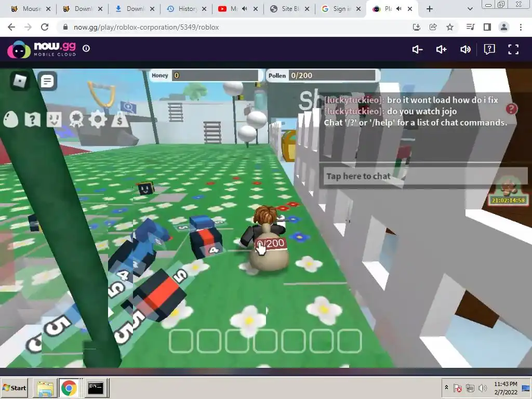Mute the YouTube tab audio icon
532x399 pixels.
245,9
